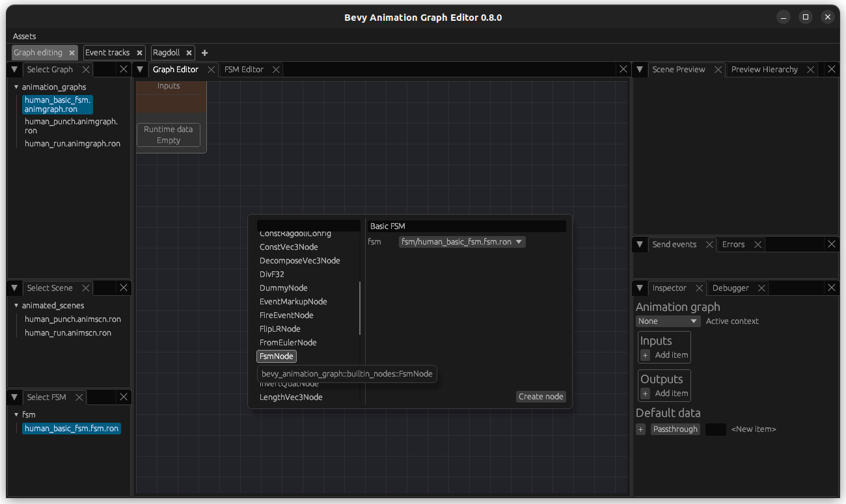Open the fsm/human_basic_fsm.fsm.ron asset dropdown
This screenshot has width=846, height=504.
point(461,241)
